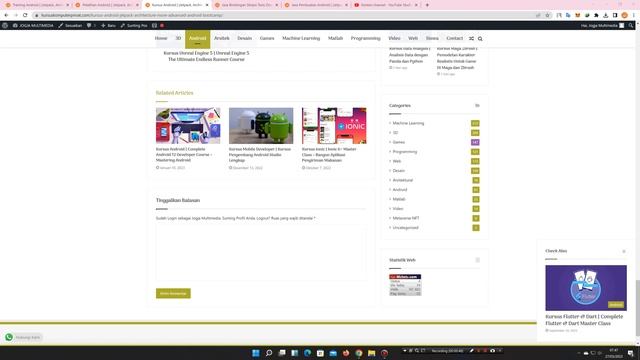Close the Check Also popup
The width and height of the screenshot is (640, 360).
tap(624, 251)
